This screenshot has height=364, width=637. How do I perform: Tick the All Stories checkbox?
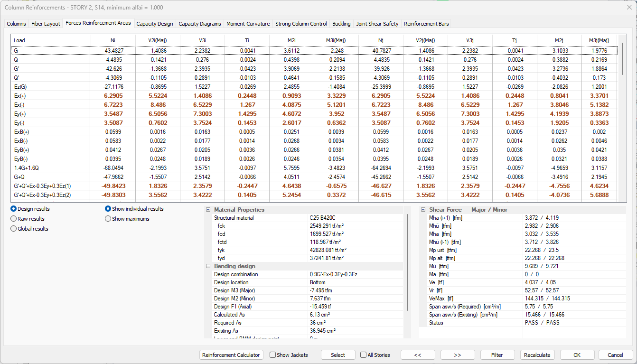364,355
